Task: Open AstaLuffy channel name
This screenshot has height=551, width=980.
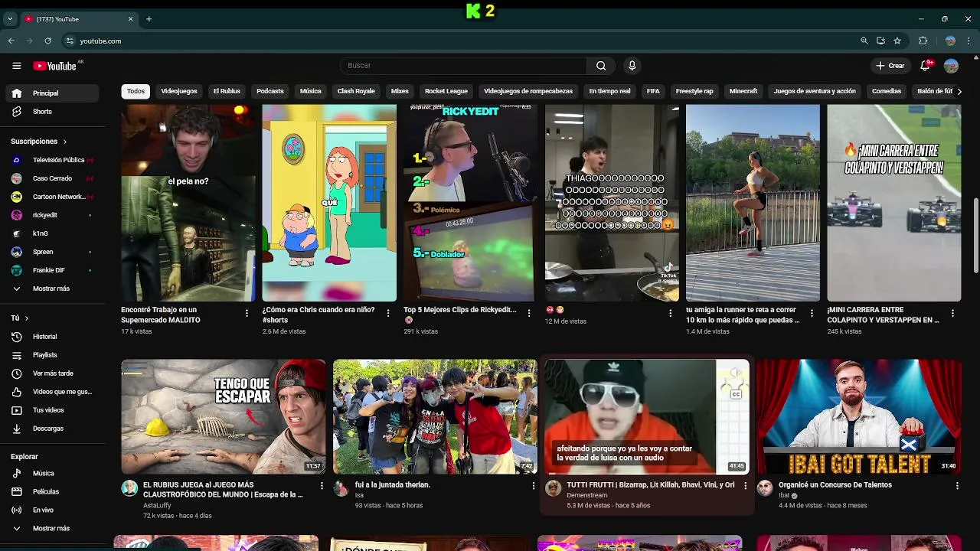Action: (157, 506)
